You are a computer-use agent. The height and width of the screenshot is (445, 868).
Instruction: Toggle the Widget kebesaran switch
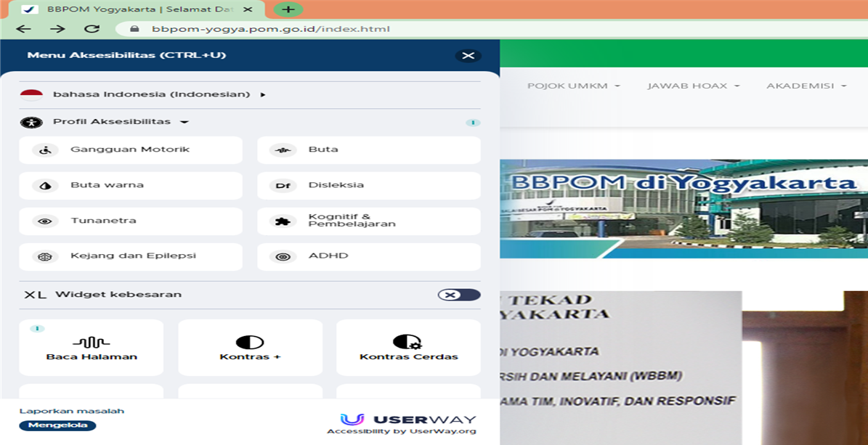tap(458, 295)
